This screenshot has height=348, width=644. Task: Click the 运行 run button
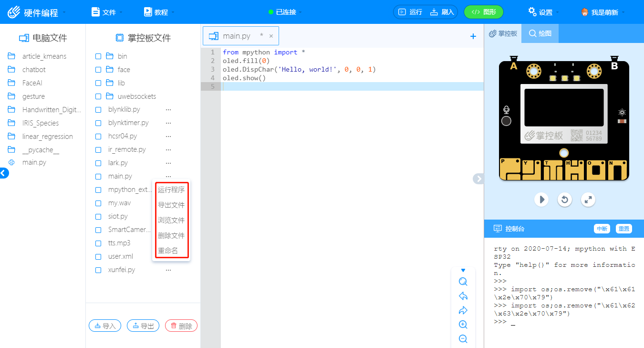pos(410,12)
